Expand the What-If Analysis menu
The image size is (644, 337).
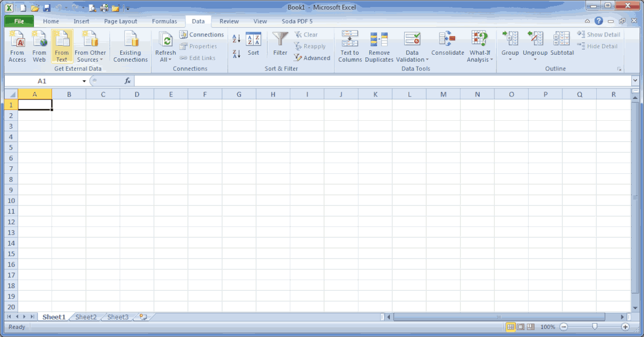479,47
